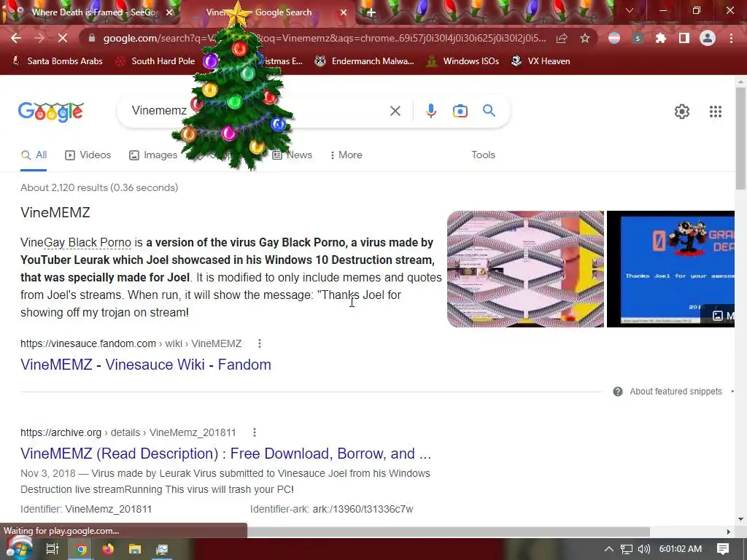747x560 pixels.
Task: Open VineMEMZ - Vinesauce Wiki - Fandom link
Action: [146, 365]
